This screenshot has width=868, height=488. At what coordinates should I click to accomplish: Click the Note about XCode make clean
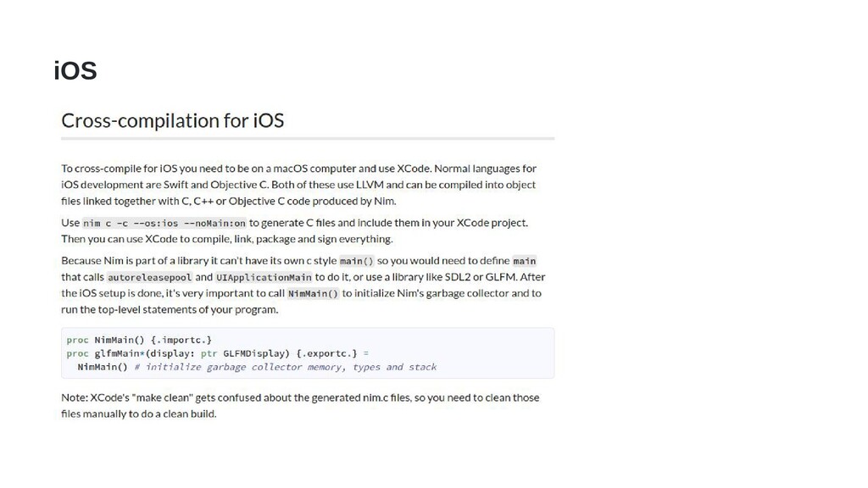[300, 406]
